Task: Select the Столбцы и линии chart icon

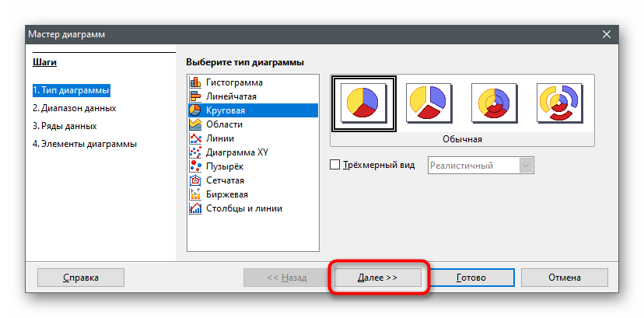Action: 195,208
